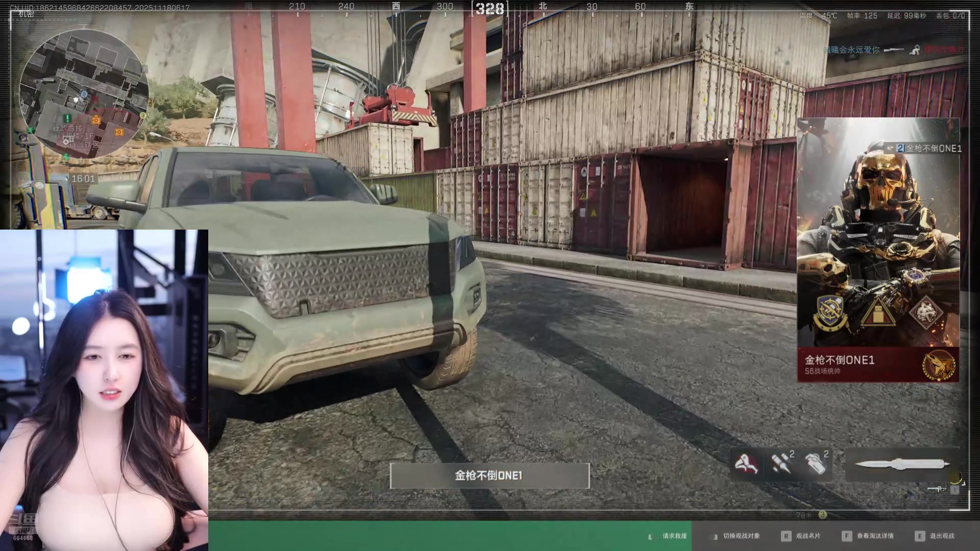Click the combat knife weapon slot
Image resolution: width=980 pixels, height=551 pixels.
coord(902,464)
